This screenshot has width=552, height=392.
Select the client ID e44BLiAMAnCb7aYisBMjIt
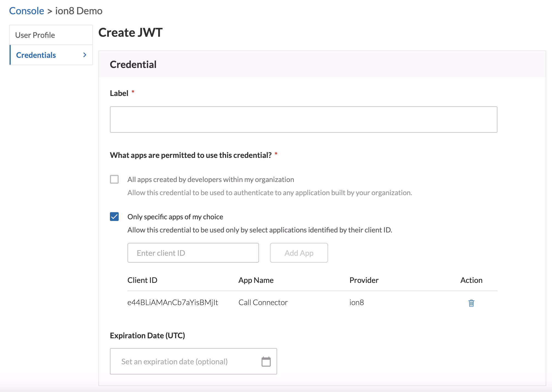(x=172, y=302)
